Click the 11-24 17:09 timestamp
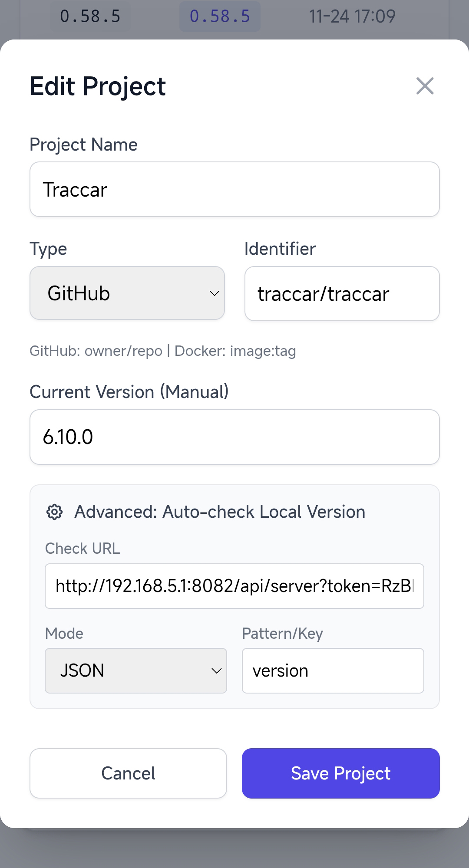Viewport: 469px width, 868px height. click(352, 16)
